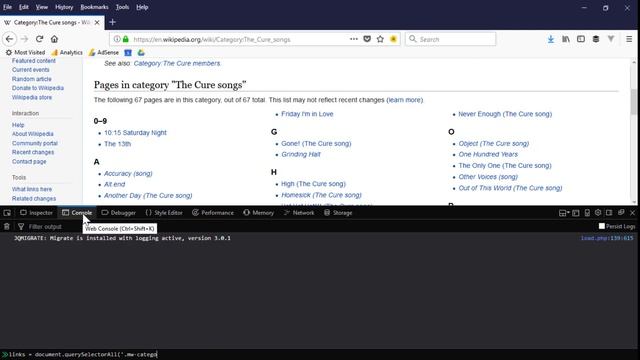Open the Bookmarks menu
Screen dimensions: 640x360
pos(94,7)
